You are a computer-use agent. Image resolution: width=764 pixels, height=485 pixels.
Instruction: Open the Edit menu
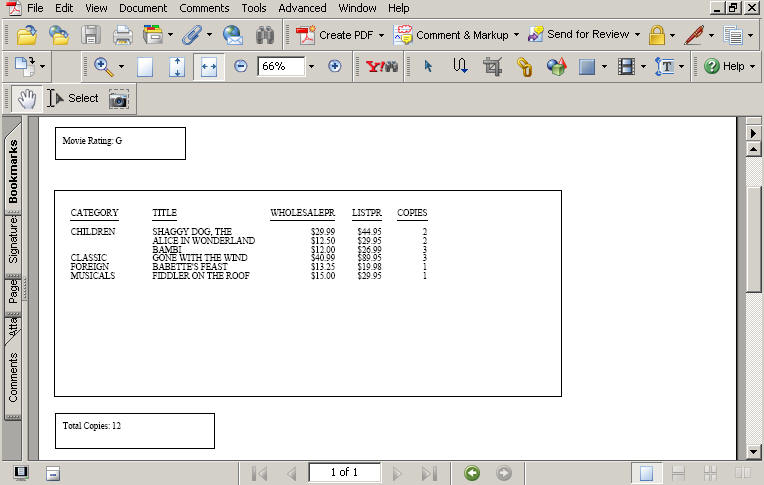[64, 8]
